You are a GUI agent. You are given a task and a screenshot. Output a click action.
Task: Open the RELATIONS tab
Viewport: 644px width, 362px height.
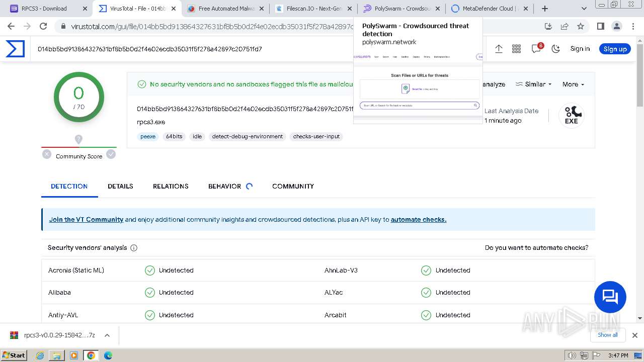point(171,186)
